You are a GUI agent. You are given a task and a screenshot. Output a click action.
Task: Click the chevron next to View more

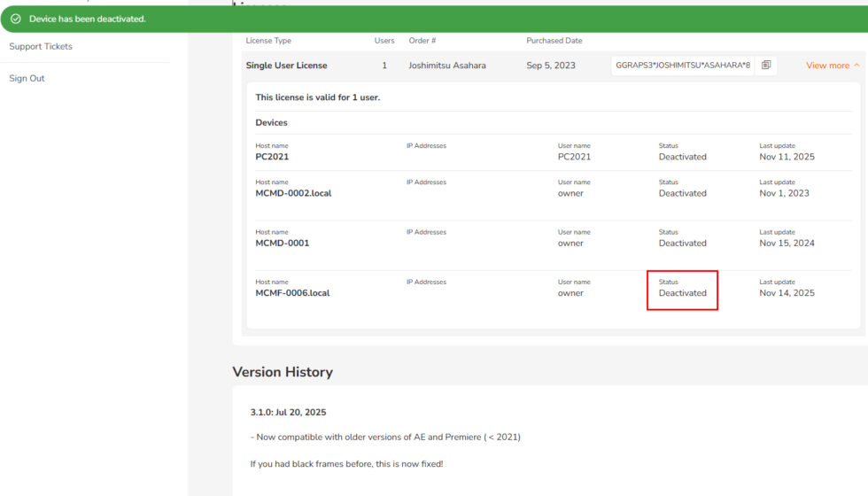tap(856, 66)
